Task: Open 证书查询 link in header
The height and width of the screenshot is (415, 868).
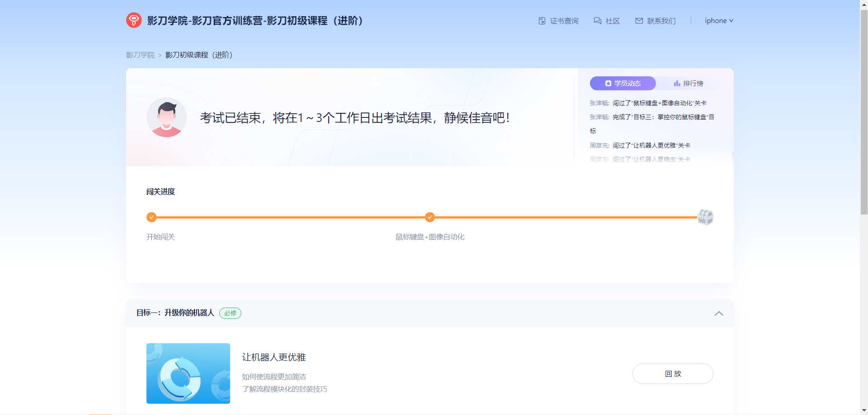Action: point(564,21)
